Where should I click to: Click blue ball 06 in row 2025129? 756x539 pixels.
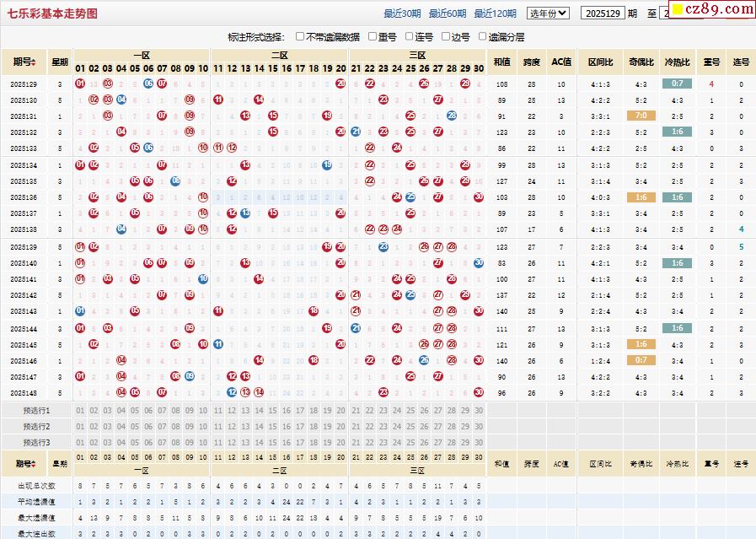tap(148, 84)
